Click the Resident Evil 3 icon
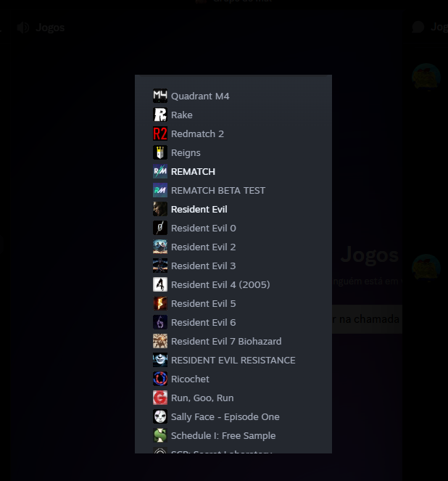 coord(160,266)
